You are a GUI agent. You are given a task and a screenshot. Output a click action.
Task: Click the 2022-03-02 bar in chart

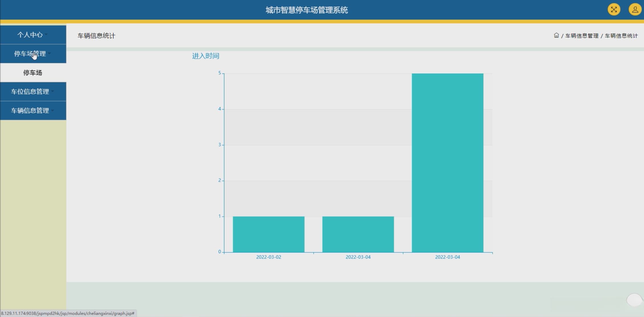269,234
